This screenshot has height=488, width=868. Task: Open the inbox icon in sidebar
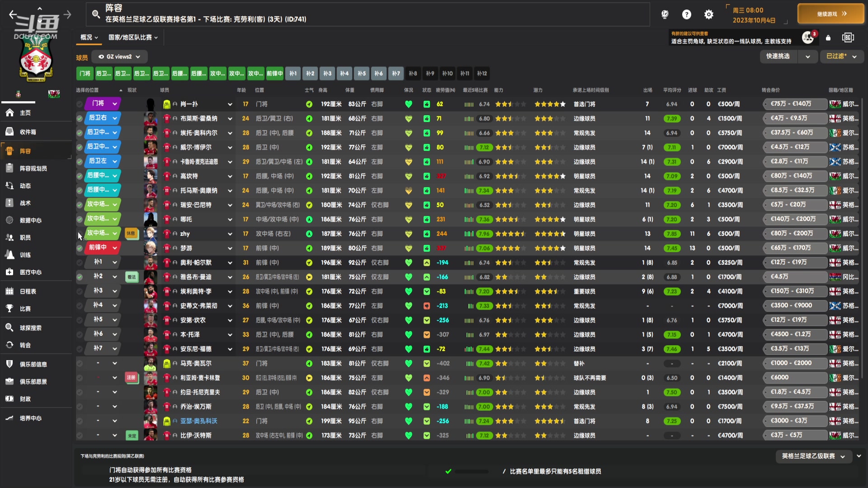tap(9, 131)
